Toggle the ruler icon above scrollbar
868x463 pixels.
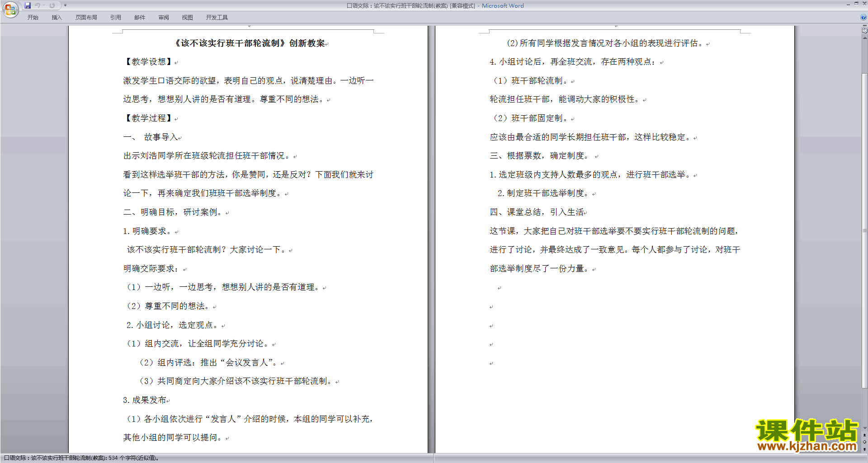[865, 31]
